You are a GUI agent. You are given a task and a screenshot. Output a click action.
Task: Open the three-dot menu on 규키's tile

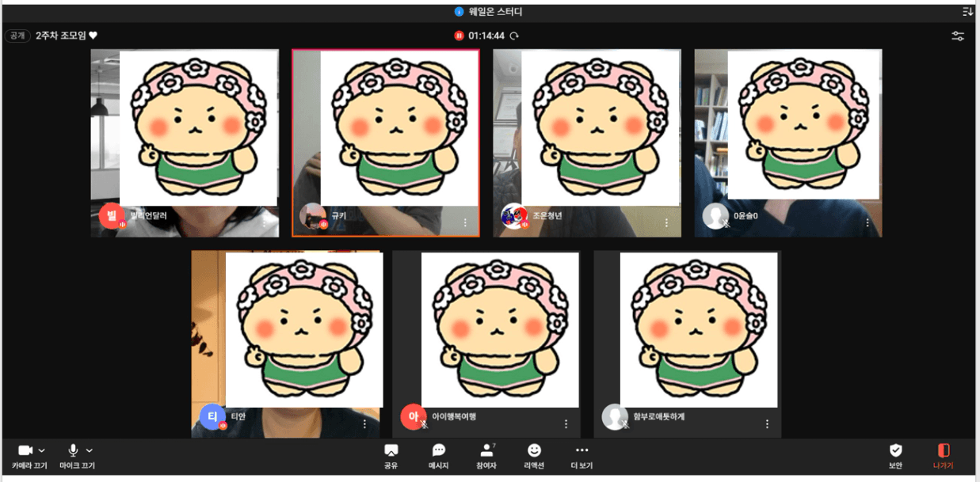tap(466, 223)
